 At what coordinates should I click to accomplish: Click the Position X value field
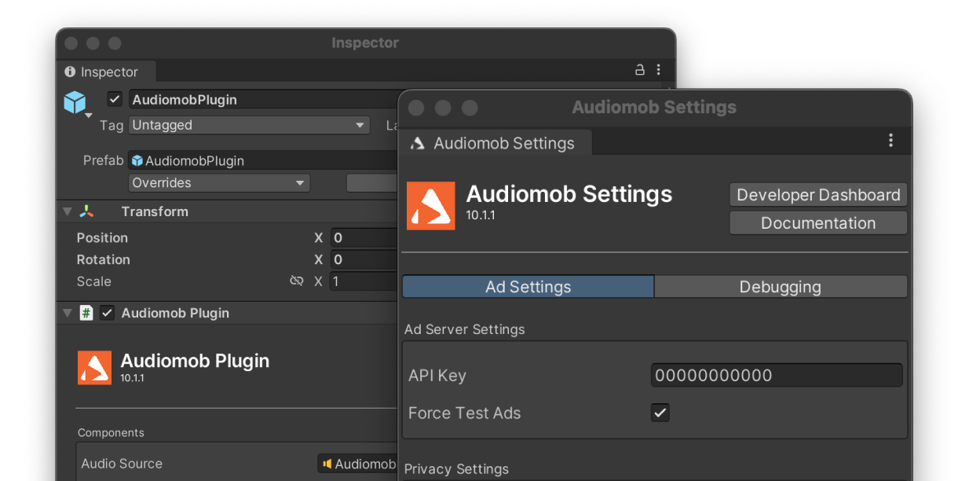[364, 237]
